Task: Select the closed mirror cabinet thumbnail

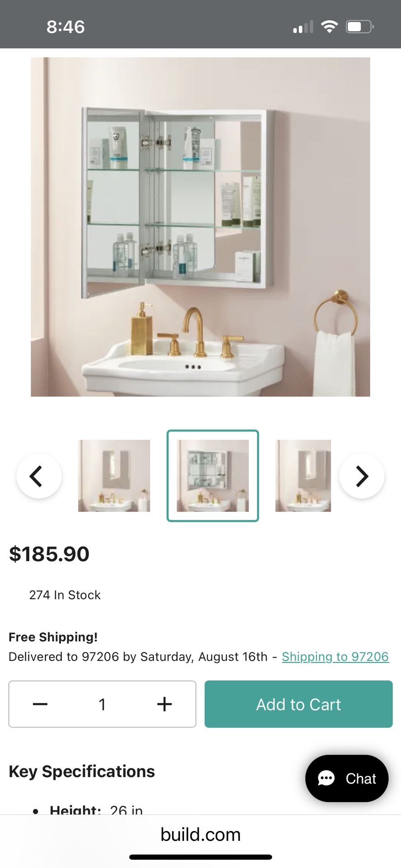Action: tap(114, 476)
